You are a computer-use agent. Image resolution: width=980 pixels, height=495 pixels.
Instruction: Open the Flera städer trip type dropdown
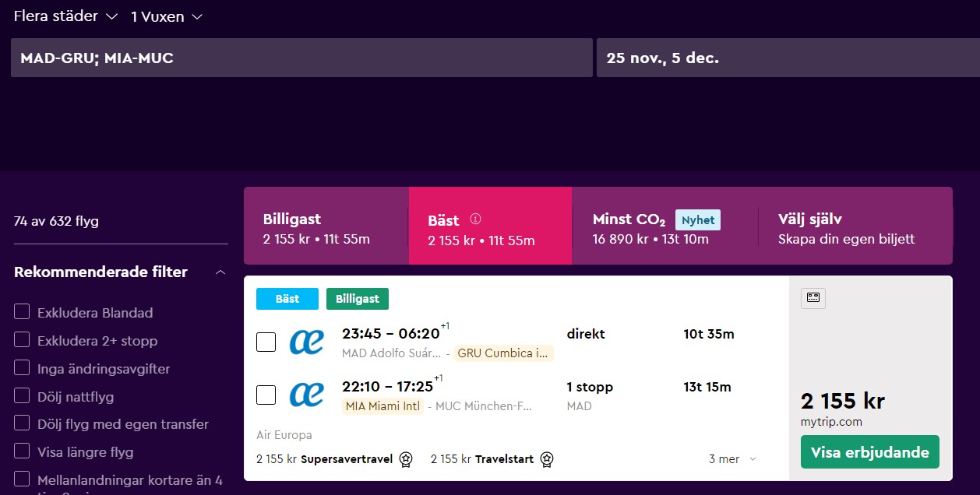65,16
